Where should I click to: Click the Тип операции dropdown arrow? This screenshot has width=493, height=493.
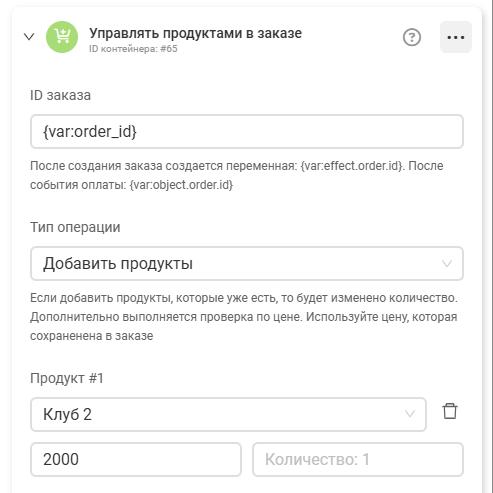coord(447,263)
